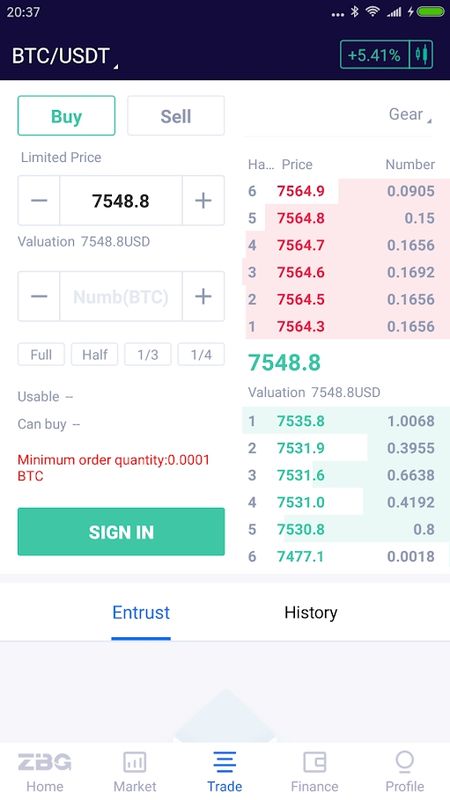Select the Buy mode
Screen dimensions: 450x800
pyautogui.click(x=66, y=116)
